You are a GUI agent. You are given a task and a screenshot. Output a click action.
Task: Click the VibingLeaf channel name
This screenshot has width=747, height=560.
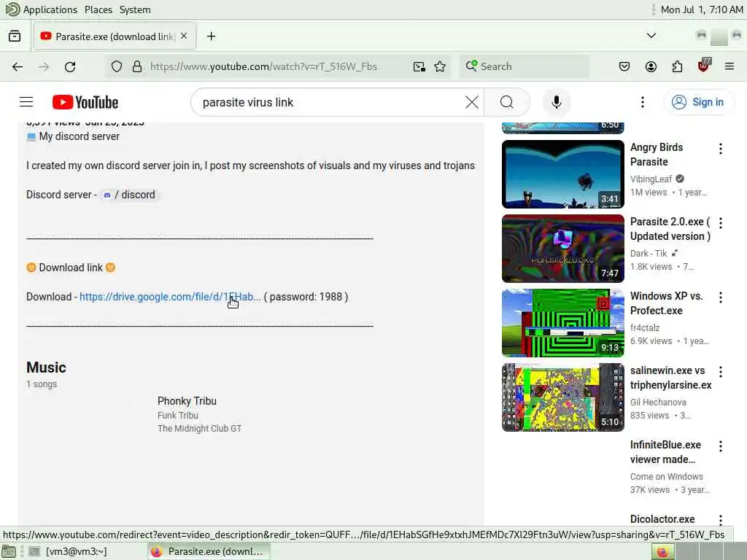coord(651,179)
